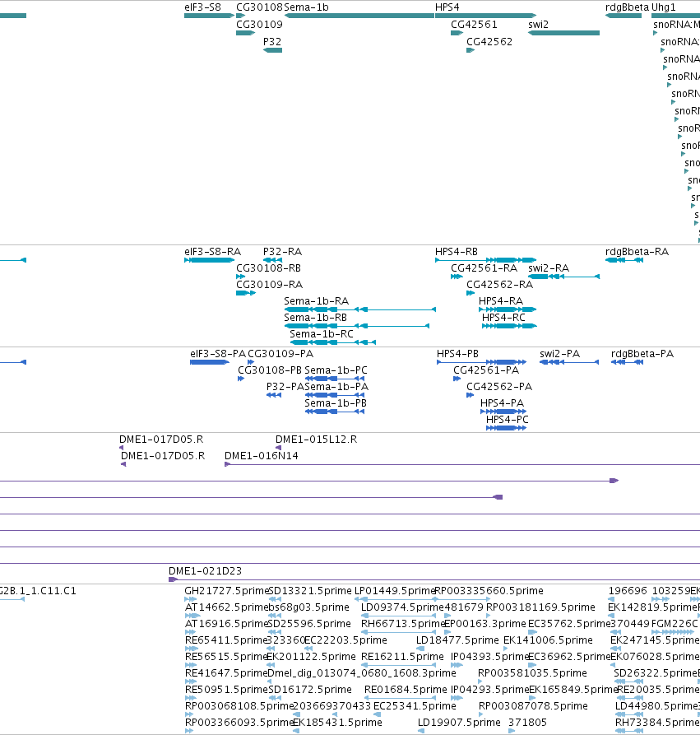Click the CG42561 gene label
Screen dimensions: 700x735
pyautogui.click(x=474, y=25)
